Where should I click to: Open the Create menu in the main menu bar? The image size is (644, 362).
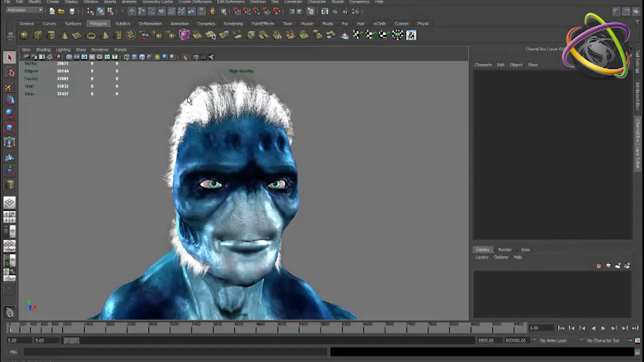pos(53,2)
